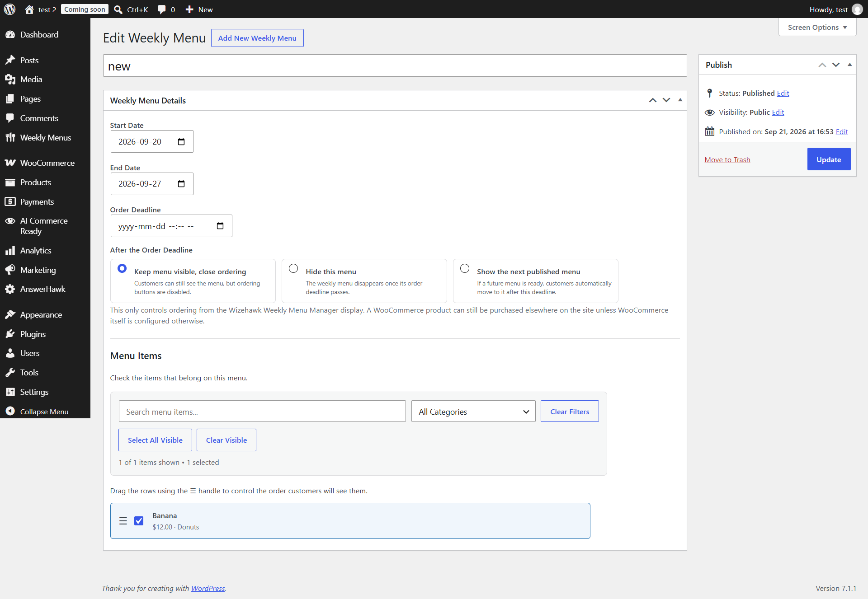Select Show the next published menu option
The image size is (868, 599).
click(465, 268)
